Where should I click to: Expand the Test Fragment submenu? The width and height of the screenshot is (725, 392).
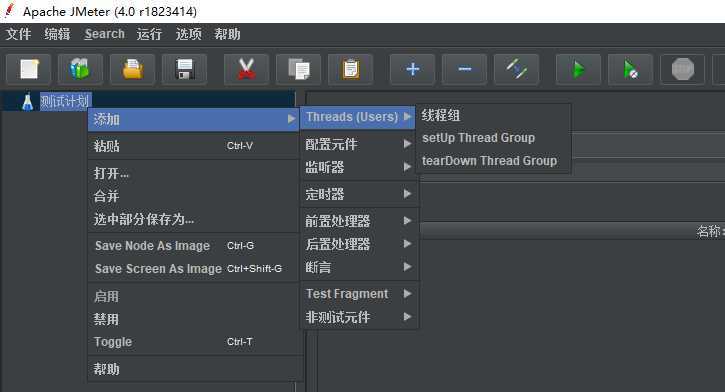pyautogui.click(x=359, y=294)
